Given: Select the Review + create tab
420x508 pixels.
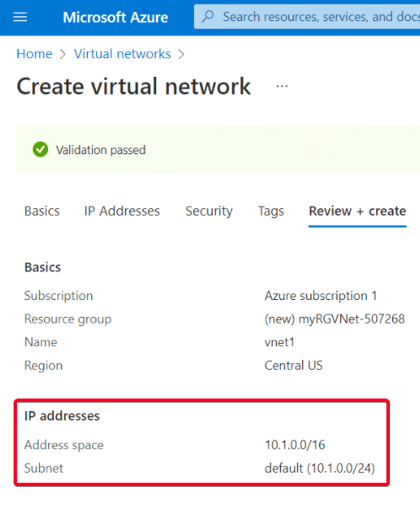Looking at the screenshot, I should pos(357,211).
